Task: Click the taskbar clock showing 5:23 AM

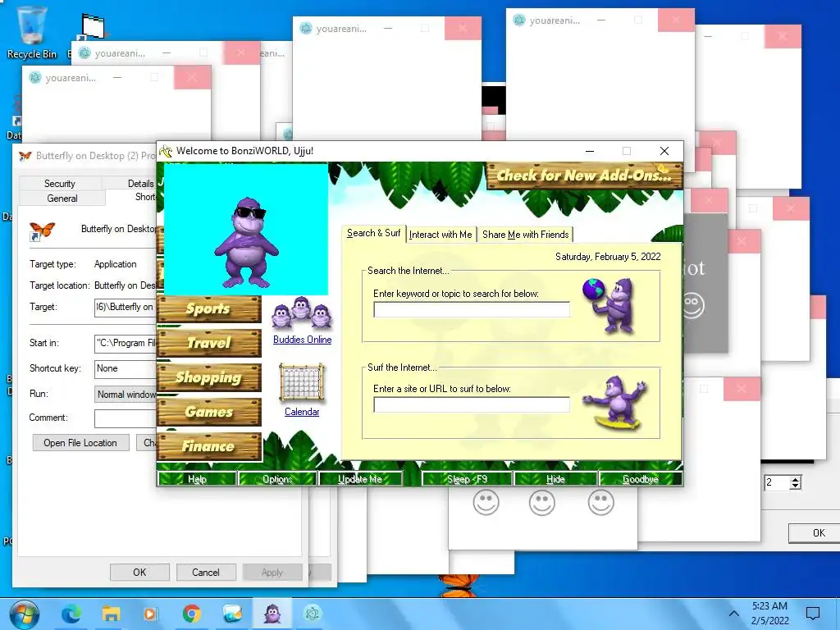Action: tap(769, 614)
